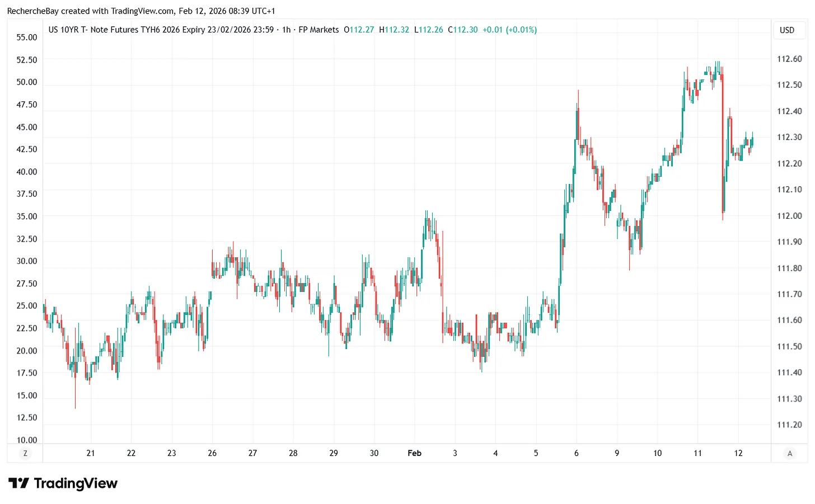
Task: Select the low value L112.26
Action: pos(429,30)
